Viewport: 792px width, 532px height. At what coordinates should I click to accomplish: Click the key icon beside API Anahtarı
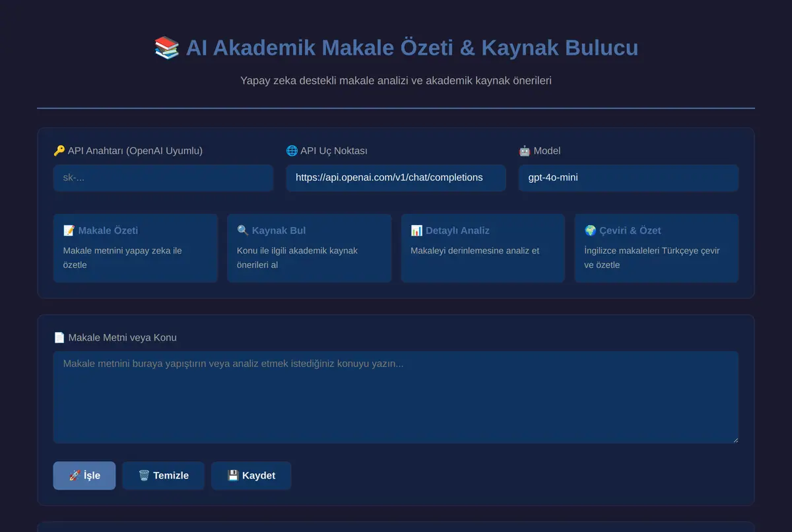click(x=59, y=150)
